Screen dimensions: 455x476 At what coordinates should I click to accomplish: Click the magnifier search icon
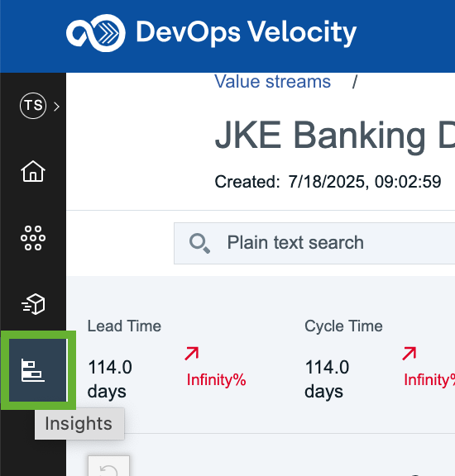tap(199, 243)
